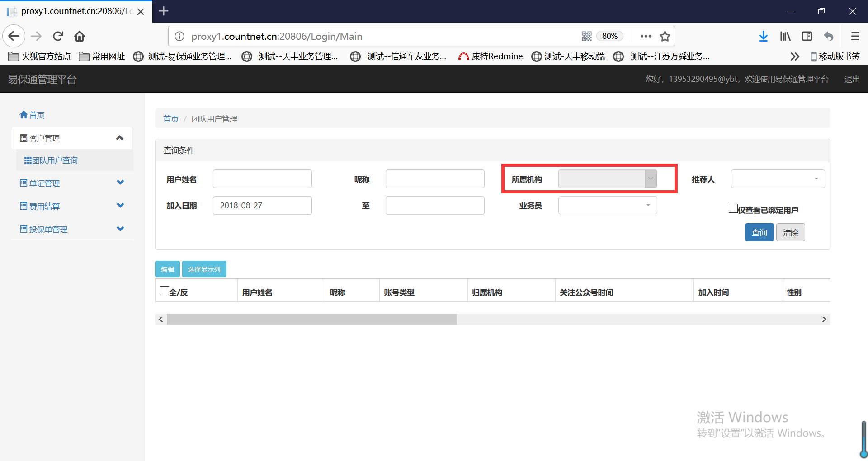Toggle the 全/反 select-all checkbox
This screenshot has height=461, width=868.
165,291
